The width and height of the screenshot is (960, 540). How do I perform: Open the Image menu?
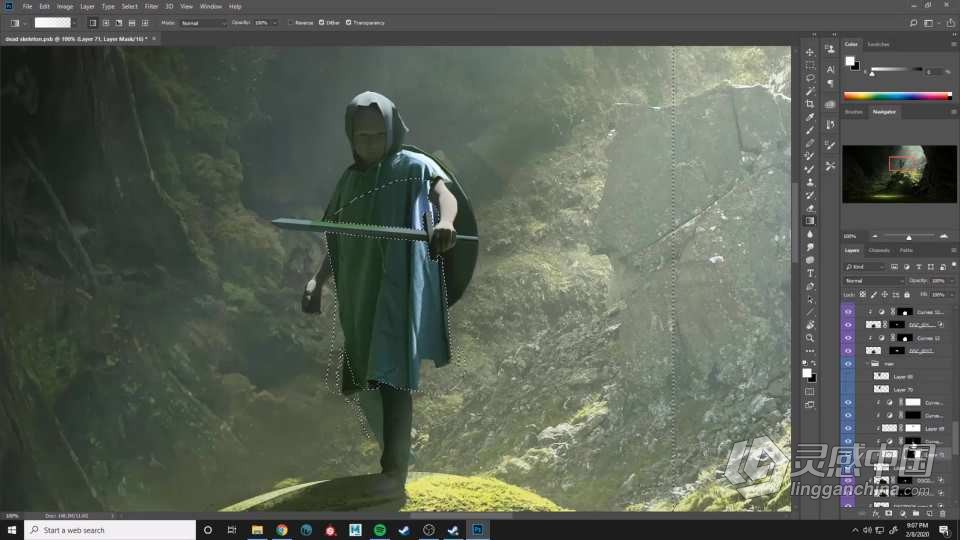coord(65,6)
